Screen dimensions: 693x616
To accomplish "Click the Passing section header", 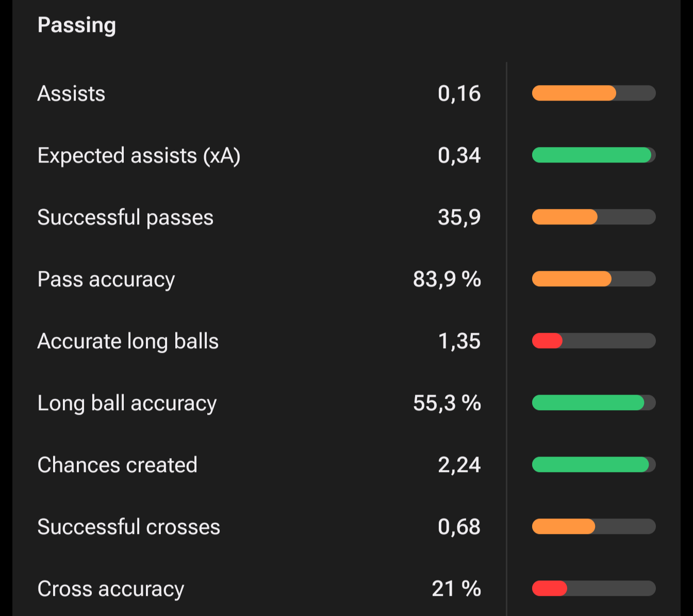I will [x=77, y=25].
